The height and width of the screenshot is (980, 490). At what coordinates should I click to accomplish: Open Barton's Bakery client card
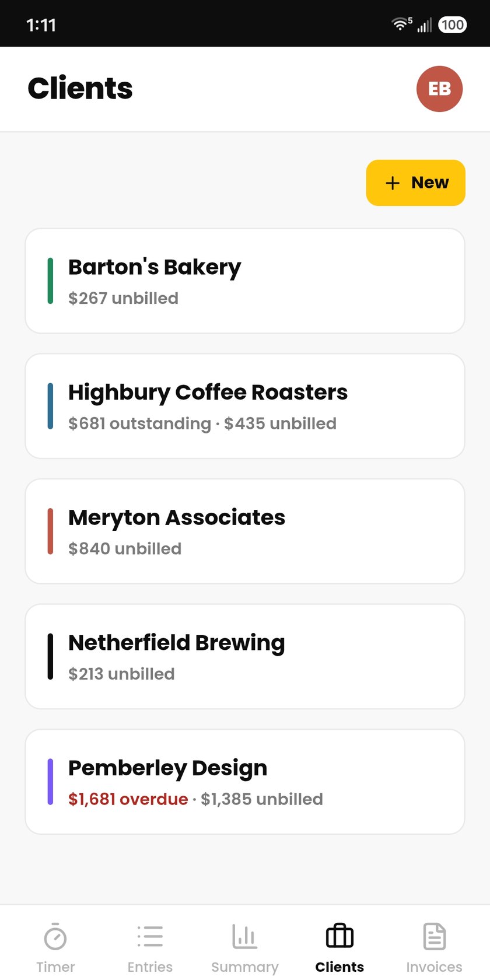point(245,281)
